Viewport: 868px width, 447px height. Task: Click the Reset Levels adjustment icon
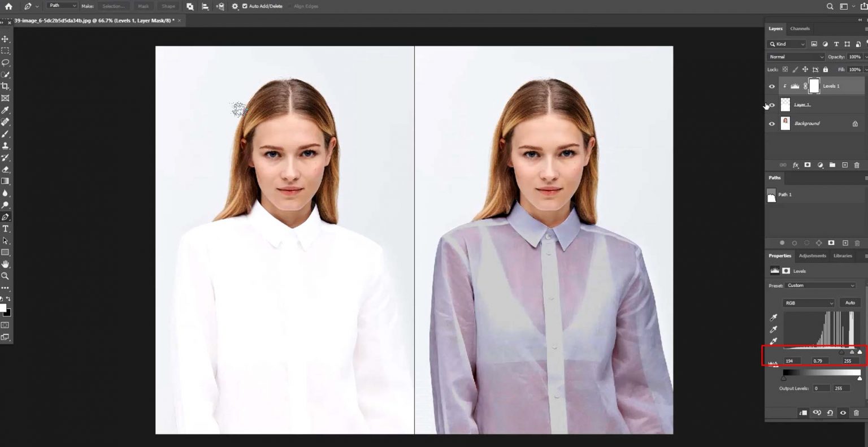click(830, 413)
